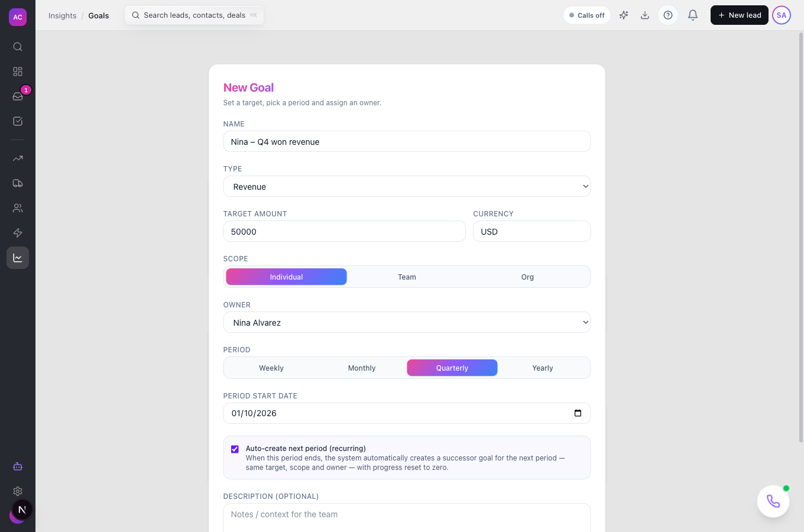The height and width of the screenshot is (532, 804).
Task: Open the dashboard grid icon in sidebar
Action: (18, 72)
